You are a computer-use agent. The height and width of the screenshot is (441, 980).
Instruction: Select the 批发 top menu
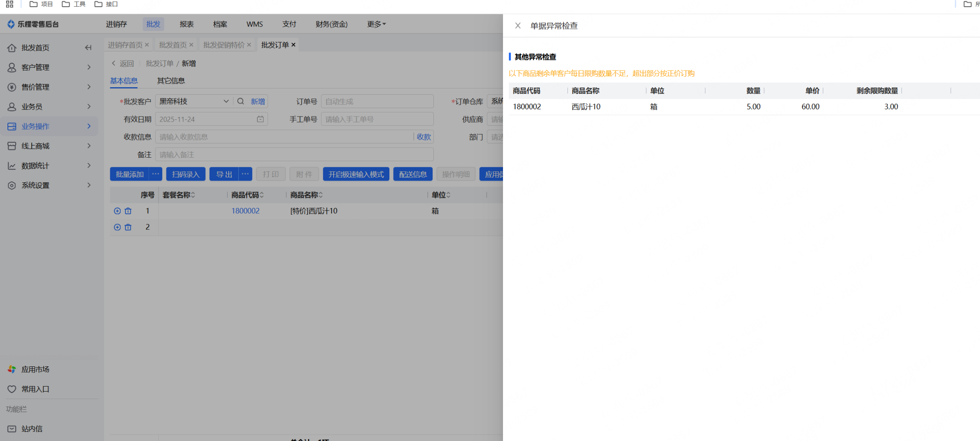[x=153, y=24]
